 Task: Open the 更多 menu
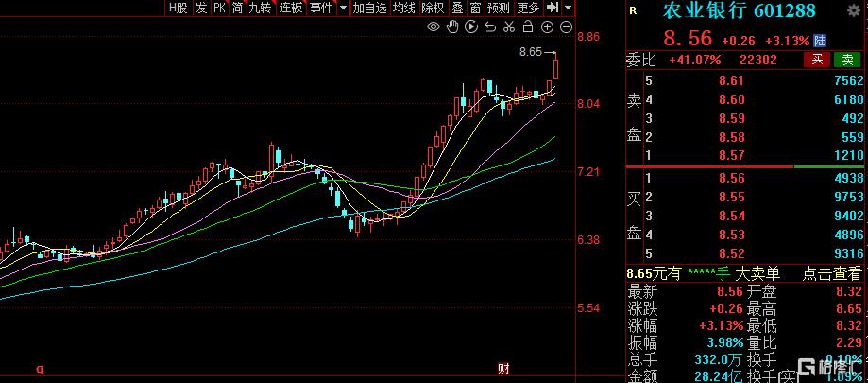click(528, 8)
